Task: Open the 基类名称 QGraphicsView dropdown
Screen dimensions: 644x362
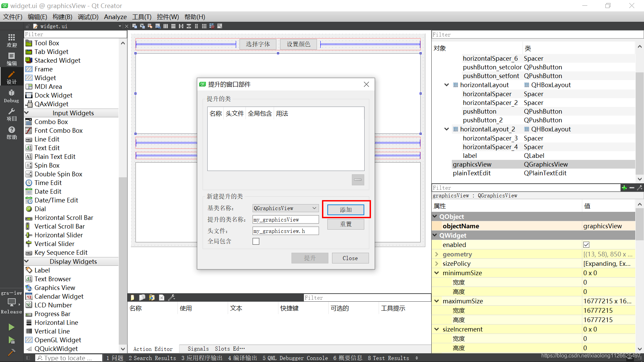Action: tap(285, 208)
